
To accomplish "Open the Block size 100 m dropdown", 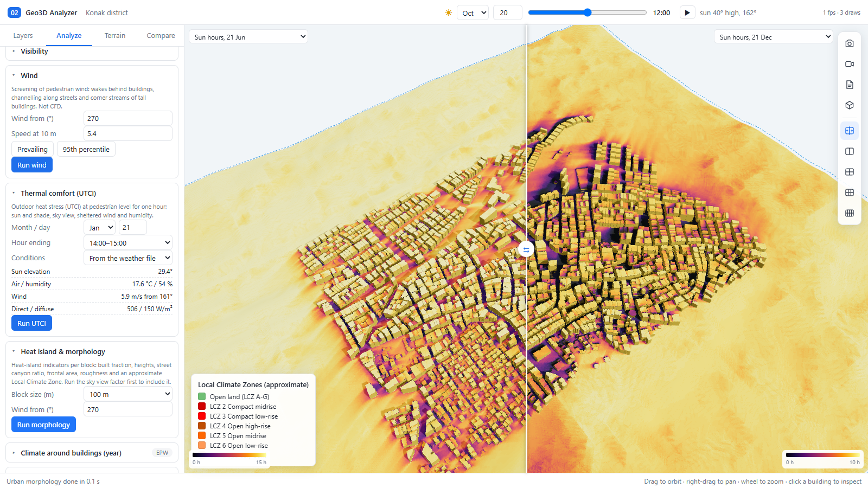I will pos(128,394).
